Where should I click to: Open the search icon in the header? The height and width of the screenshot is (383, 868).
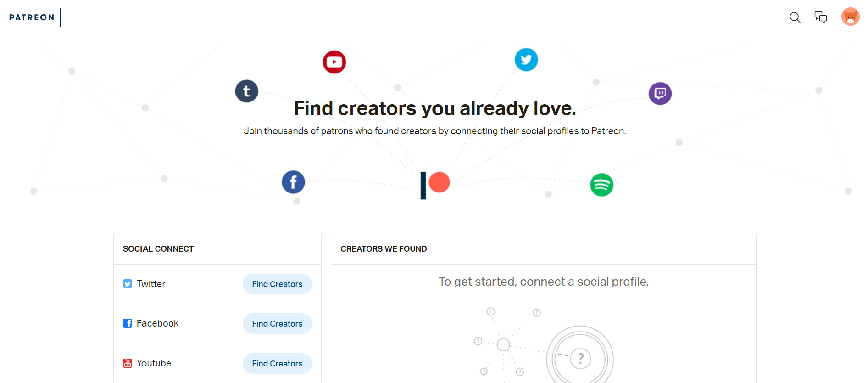point(795,17)
